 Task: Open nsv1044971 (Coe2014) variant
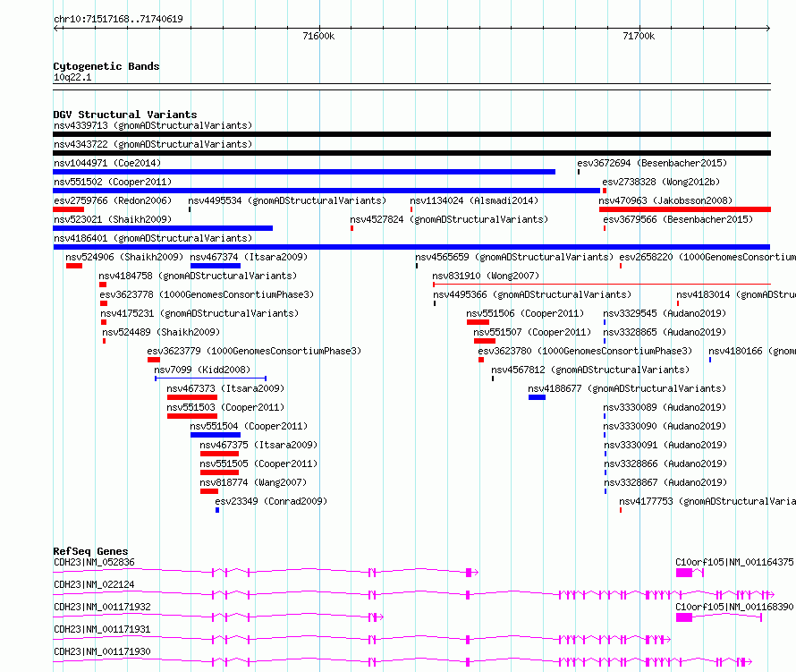pos(107,163)
